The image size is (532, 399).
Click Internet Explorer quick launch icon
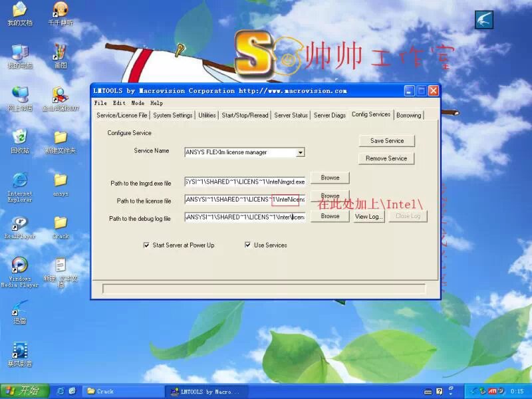(61, 391)
